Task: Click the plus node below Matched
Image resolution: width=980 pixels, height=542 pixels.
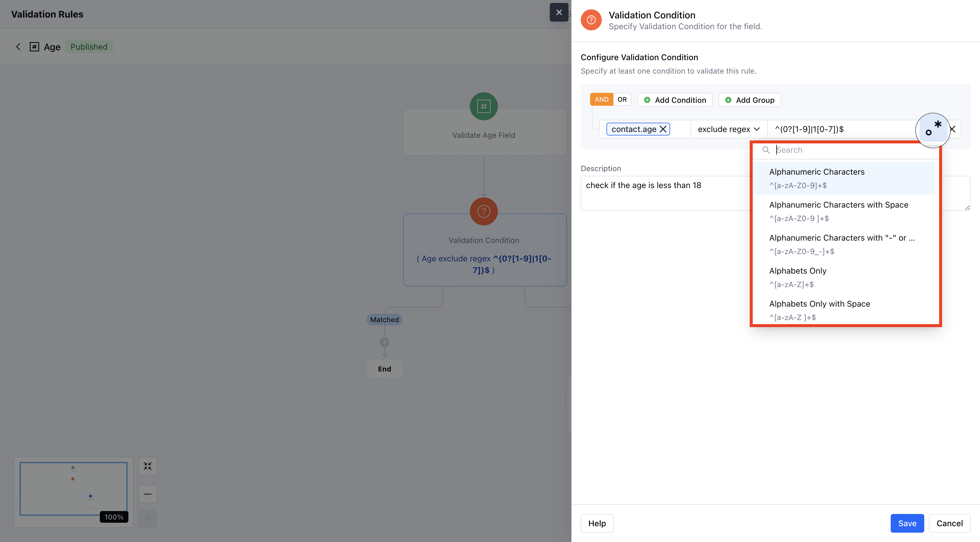Action: tap(385, 342)
